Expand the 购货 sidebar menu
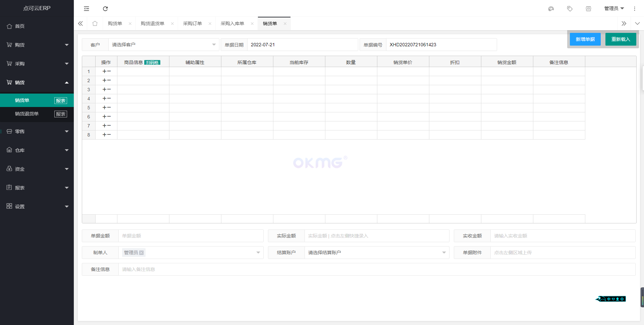644x325 pixels. coord(37,45)
